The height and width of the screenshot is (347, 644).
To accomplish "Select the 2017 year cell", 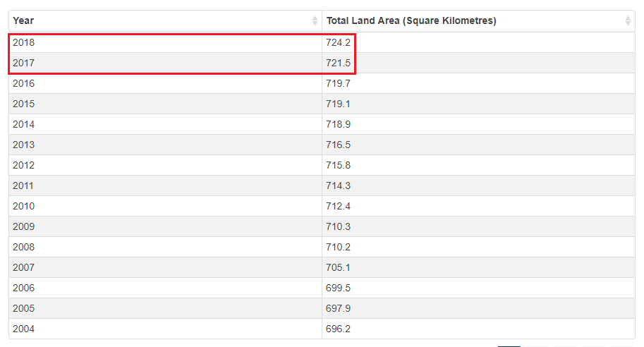I will (24, 63).
